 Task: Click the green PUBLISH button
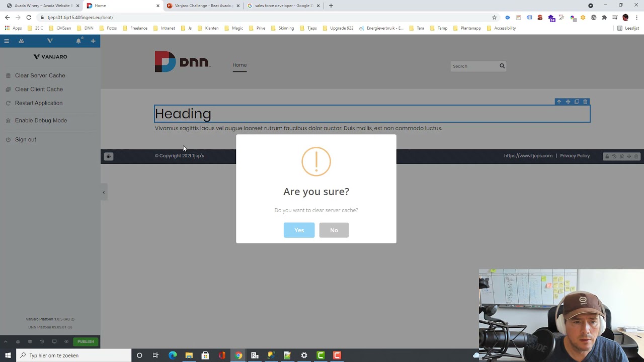pyautogui.click(x=86, y=342)
